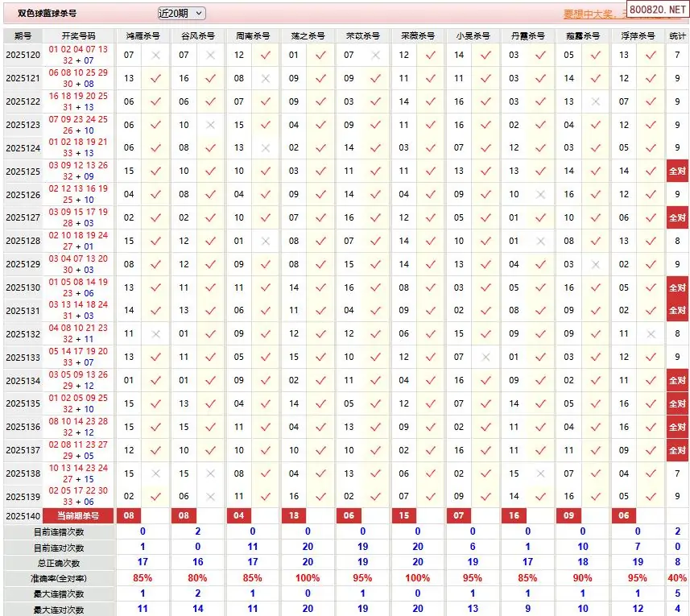This screenshot has height=616, width=690.
Task: Click the 800820.NET site label
Action: pyautogui.click(x=658, y=10)
